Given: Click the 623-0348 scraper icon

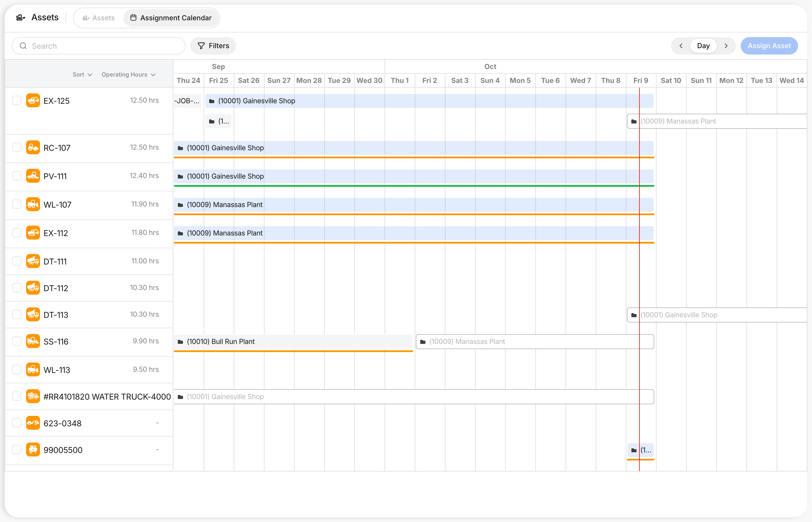Looking at the screenshot, I should pyautogui.click(x=33, y=423).
